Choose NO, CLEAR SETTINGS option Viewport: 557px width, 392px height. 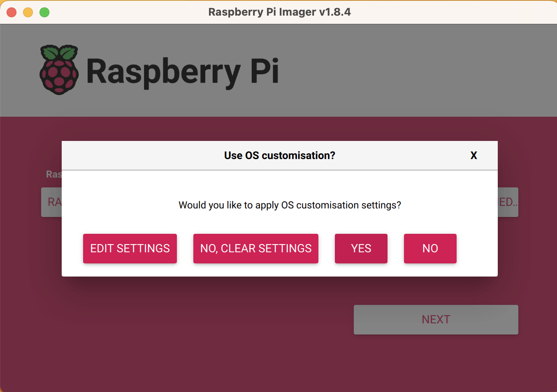pos(256,249)
